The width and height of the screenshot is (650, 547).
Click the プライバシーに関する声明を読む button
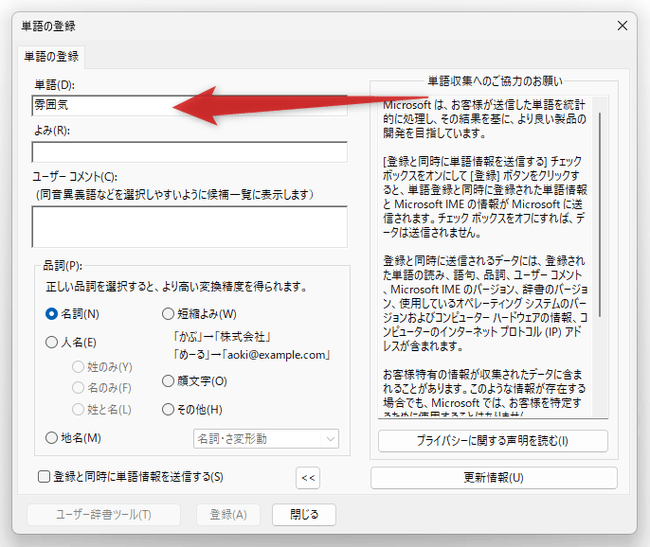coord(493,441)
